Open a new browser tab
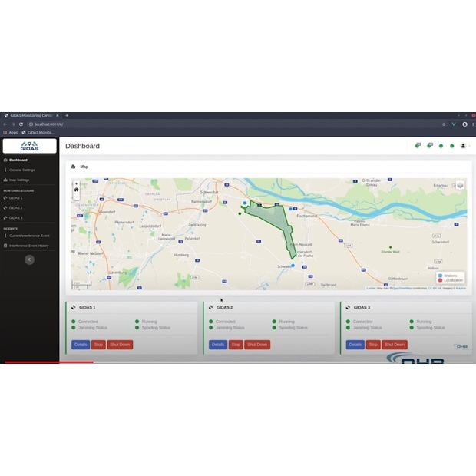The width and height of the screenshot is (476, 476). pyautogui.click(x=67, y=115)
